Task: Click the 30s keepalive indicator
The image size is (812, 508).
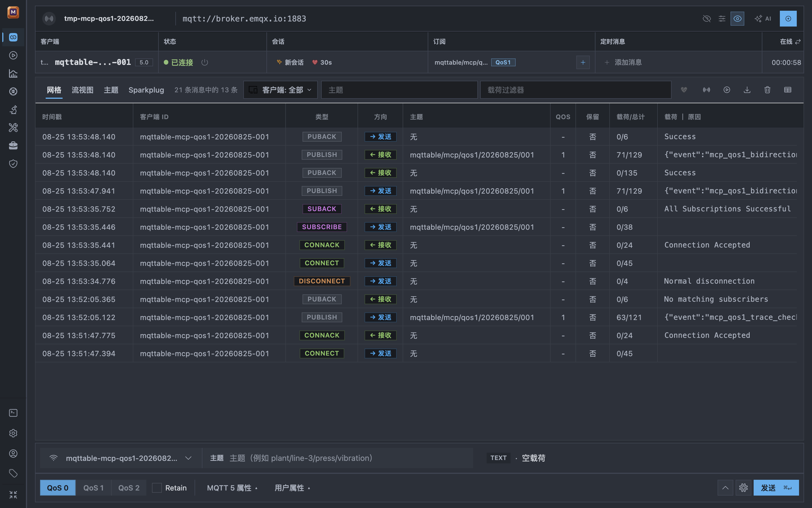Action: pyautogui.click(x=322, y=62)
